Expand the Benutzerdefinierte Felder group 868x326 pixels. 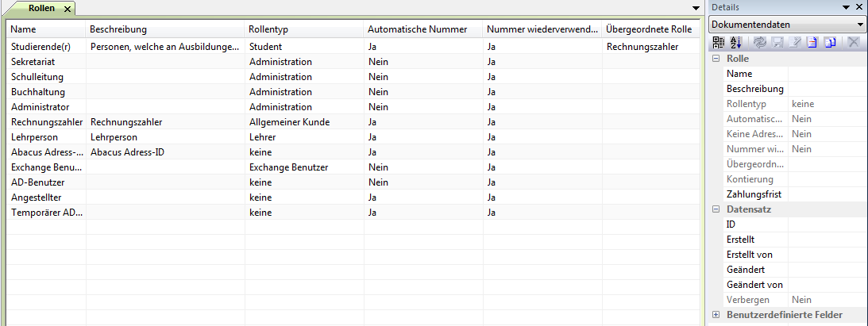(716, 315)
